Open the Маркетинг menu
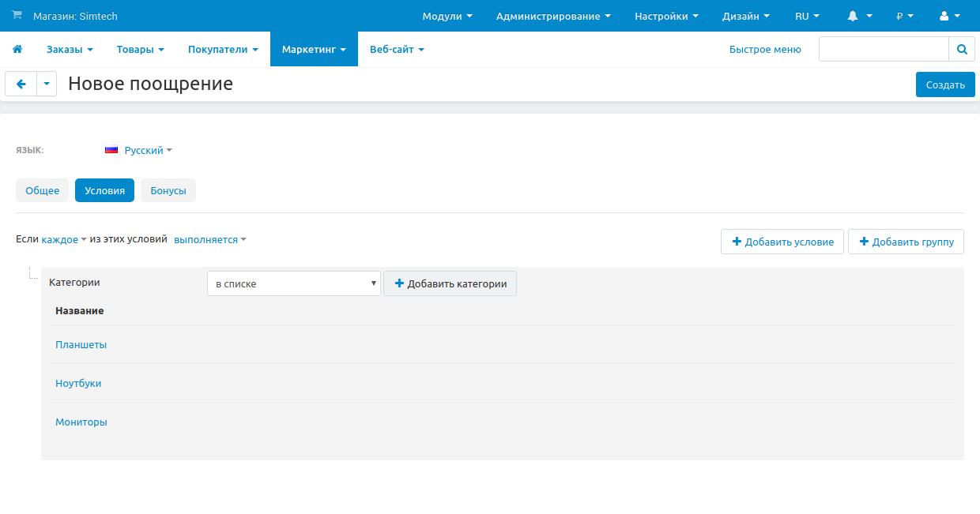The height and width of the screenshot is (514, 980). (x=314, y=49)
